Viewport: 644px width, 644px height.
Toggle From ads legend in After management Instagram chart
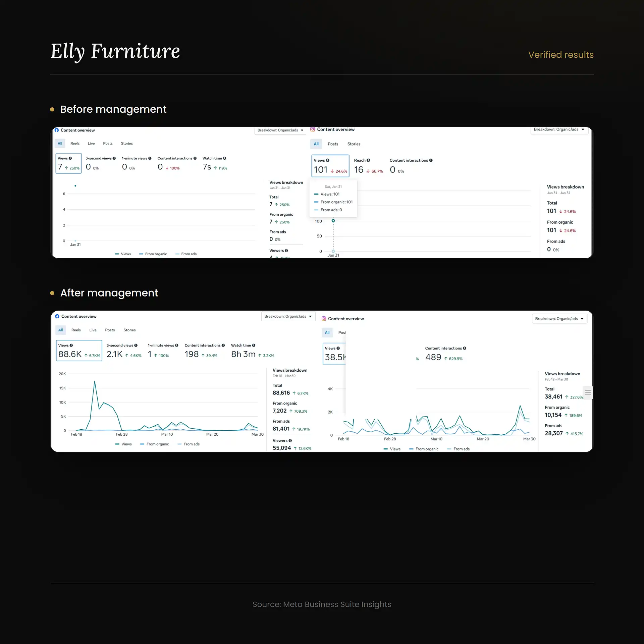tap(458, 449)
